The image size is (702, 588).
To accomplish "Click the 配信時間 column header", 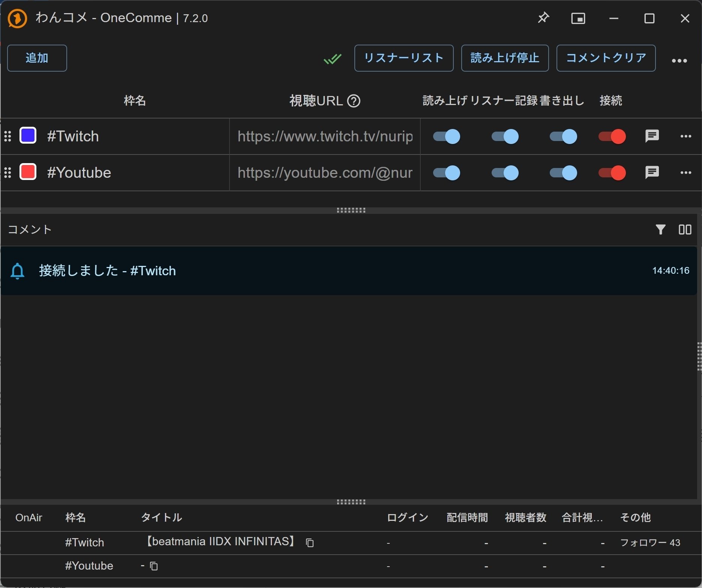I will click(467, 518).
